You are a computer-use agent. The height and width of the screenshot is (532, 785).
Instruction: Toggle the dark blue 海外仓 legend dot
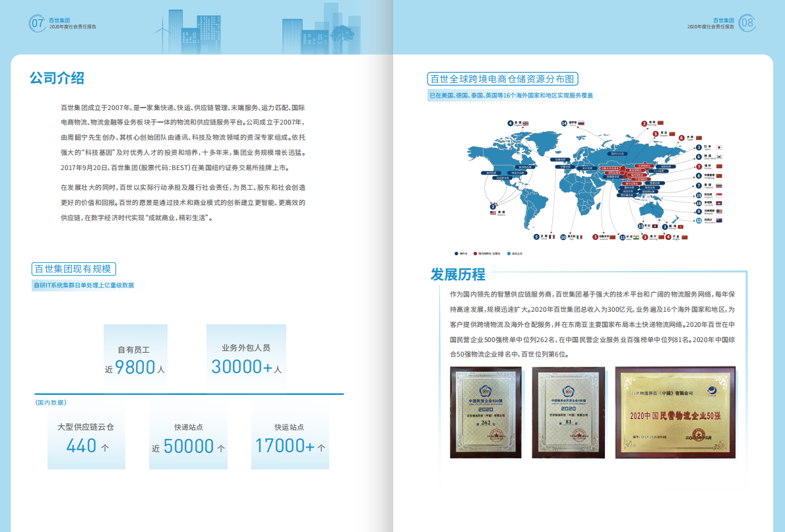coord(456,254)
